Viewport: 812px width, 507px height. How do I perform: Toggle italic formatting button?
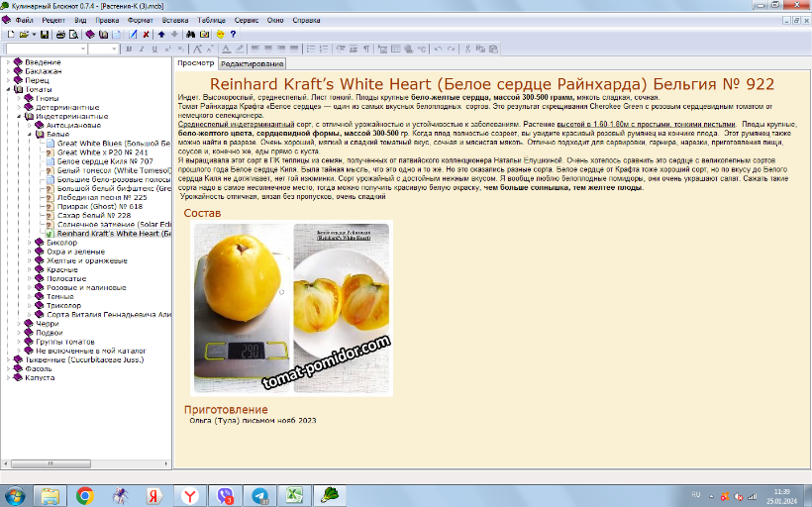[x=141, y=49]
